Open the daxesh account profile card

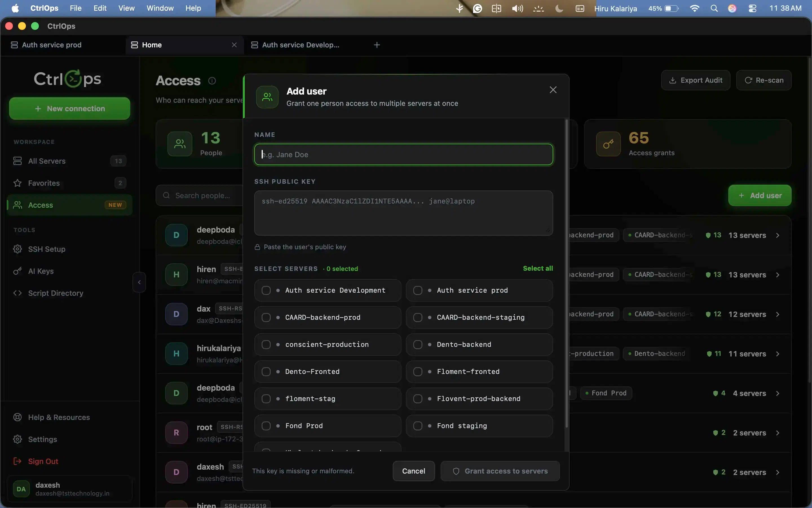point(70,489)
